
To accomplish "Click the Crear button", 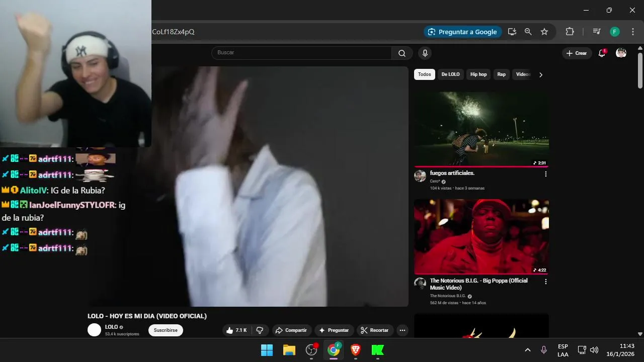I will click(577, 53).
